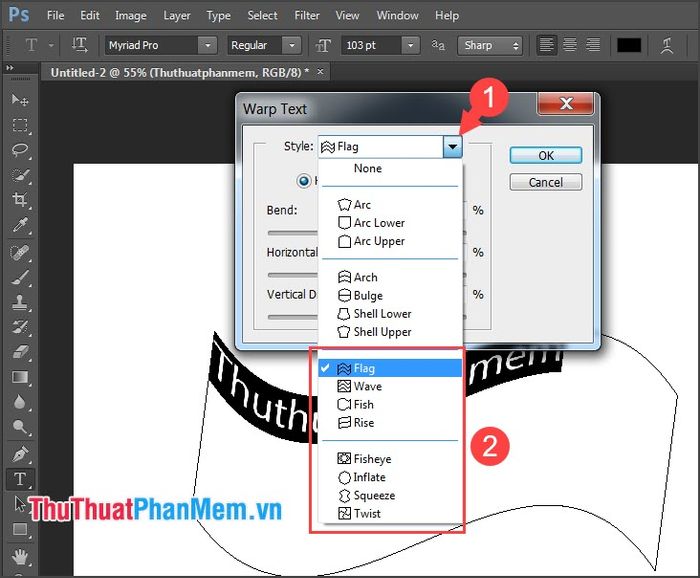Select the Crop tool
The width and height of the screenshot is (700, 578).
point(20,200)
